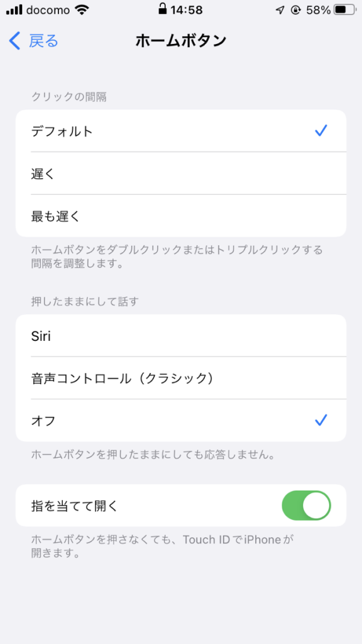Tap the 14:58 clock in status bar
Viewport: 362px width, 644px height.
[187, 10]
